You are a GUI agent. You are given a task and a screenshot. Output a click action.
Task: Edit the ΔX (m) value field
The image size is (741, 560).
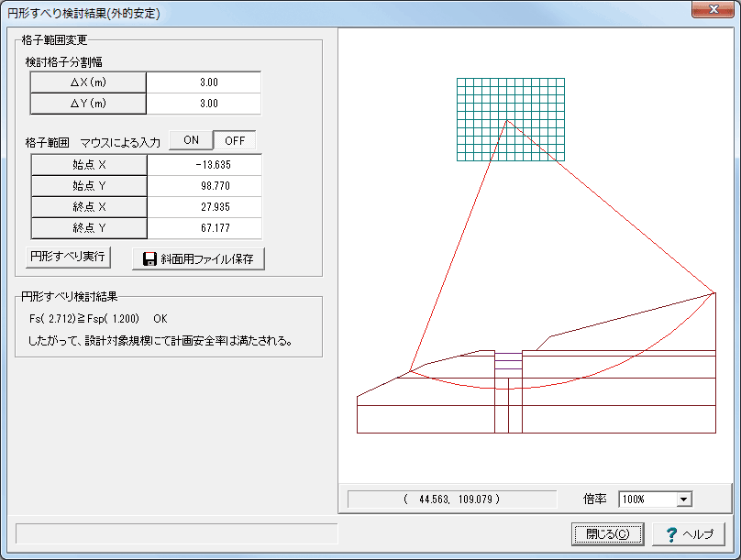(x=204, y=82)
